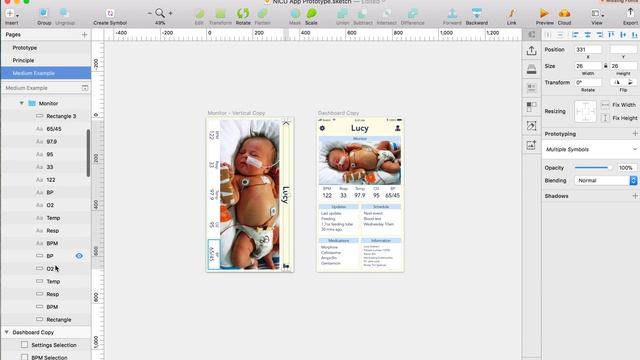Add a new page with Pages plus
Screen dimensions: 640x360
click(x=84, y=35)
